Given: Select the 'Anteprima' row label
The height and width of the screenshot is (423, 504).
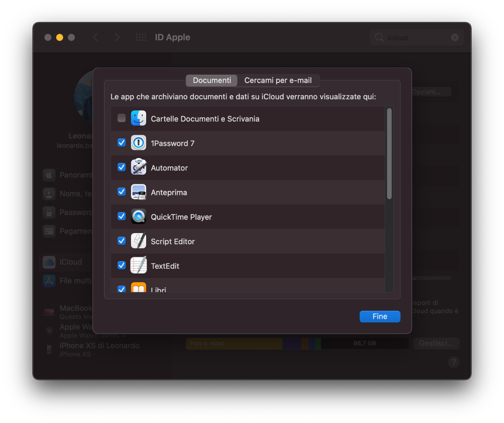Looking at the screenshot, I should click(x=169, y=193).
